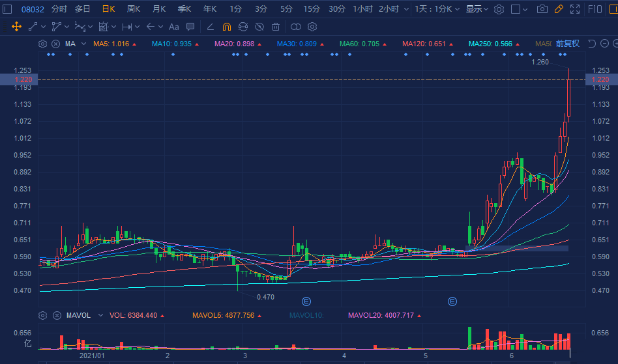618x364 pixels.
Task: Open MAVOL indicator settings gear
Action: (x=42, y=315)
